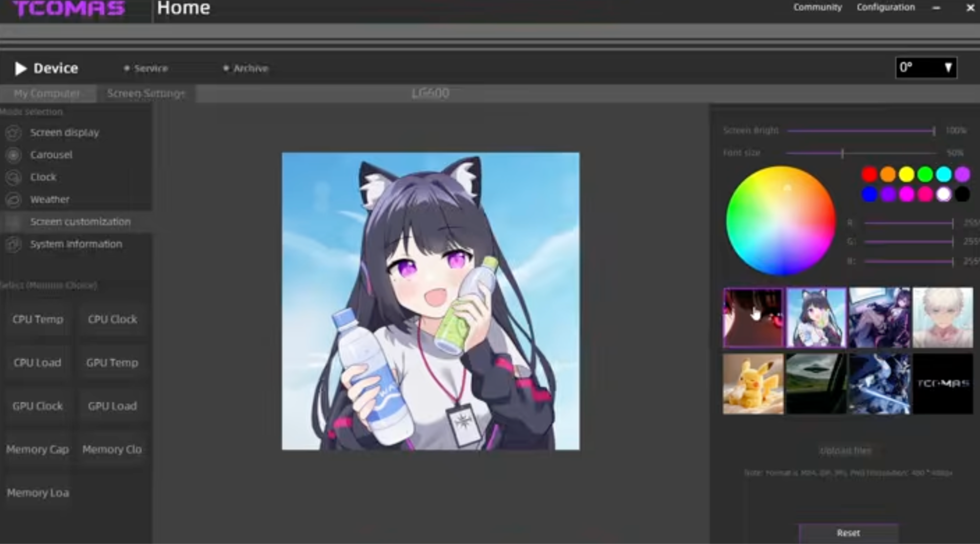Screen dimensions: 980x544
Task: Choose the Memory Loa button
Action: click(x=38, y=493)
